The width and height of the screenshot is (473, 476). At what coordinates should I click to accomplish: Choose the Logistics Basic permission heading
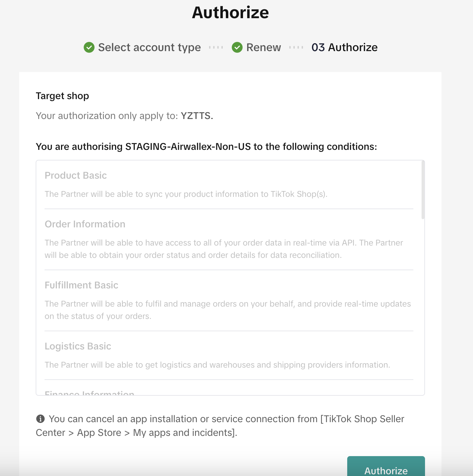point(78,346)
